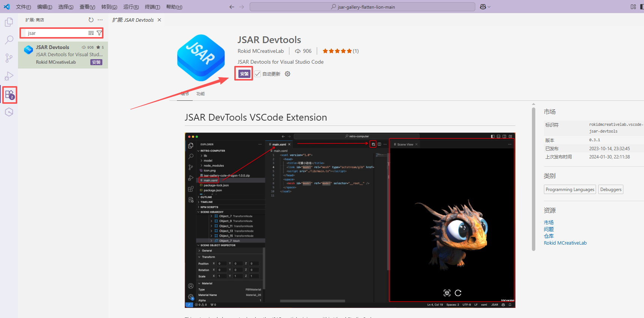The height and width of the screenshot is (318, 644).
Task: Open the 查看(V) menu
Action: 87,7
